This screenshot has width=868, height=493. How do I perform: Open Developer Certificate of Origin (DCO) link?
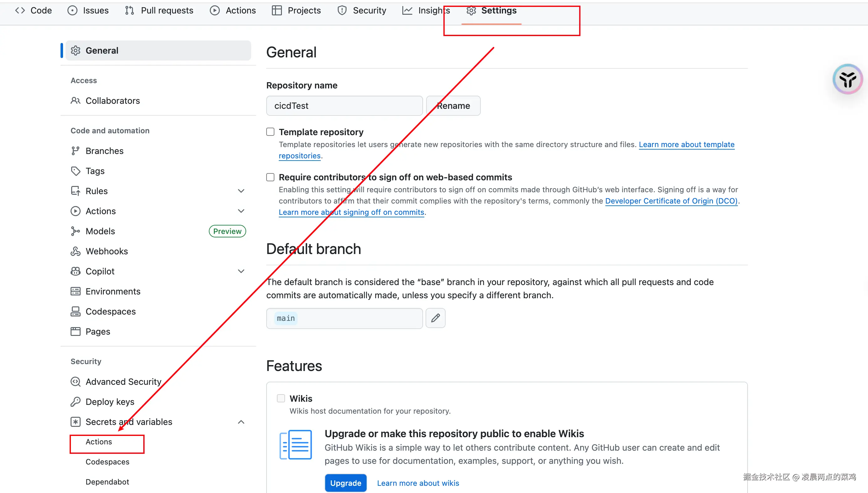[671, 201]
